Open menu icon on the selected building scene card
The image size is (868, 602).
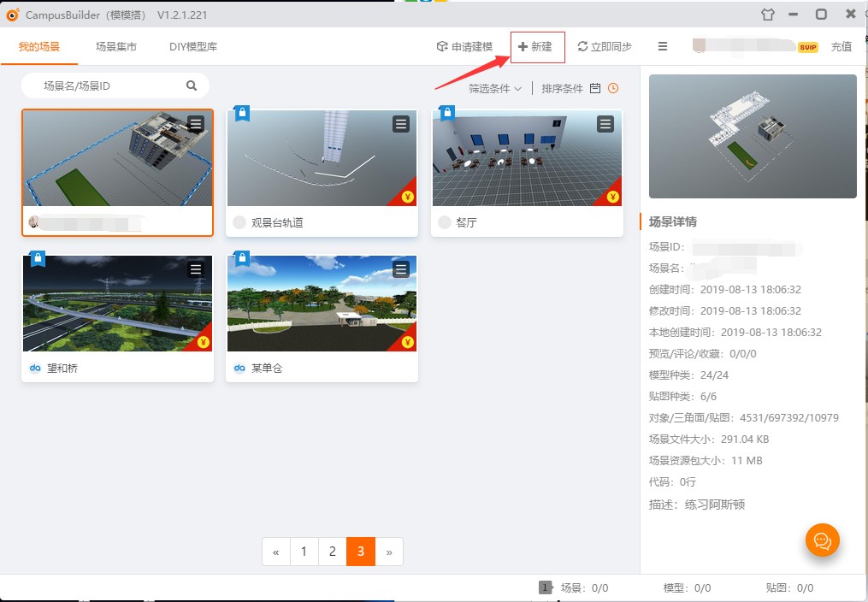coord(196,124)
